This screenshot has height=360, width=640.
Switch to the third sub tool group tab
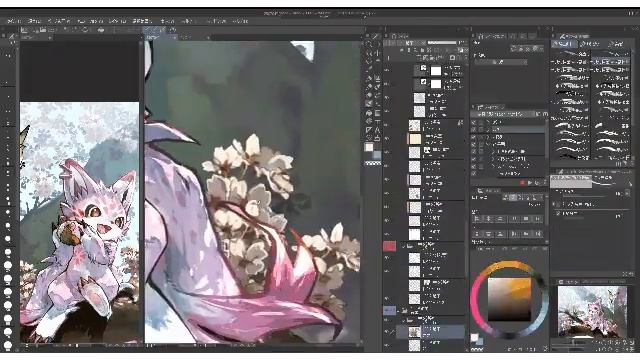(x=616, y=44)
